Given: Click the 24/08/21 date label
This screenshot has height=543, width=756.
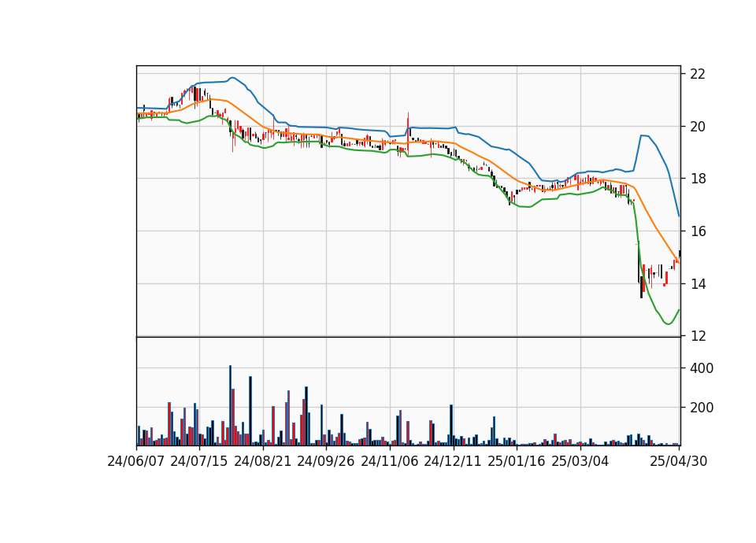Looking at the screenshot, I should click(x=263, y=461).
